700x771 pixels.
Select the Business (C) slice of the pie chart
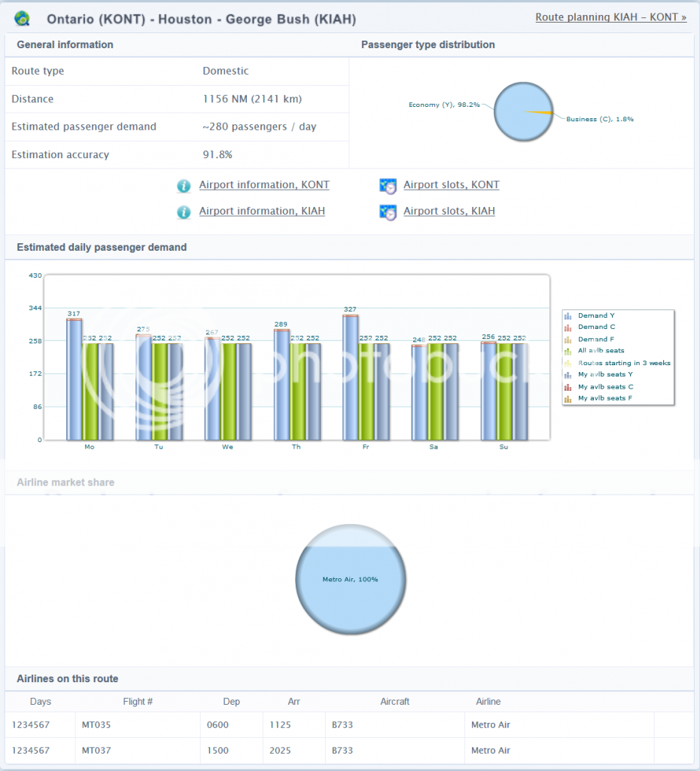tap(540, 112)
